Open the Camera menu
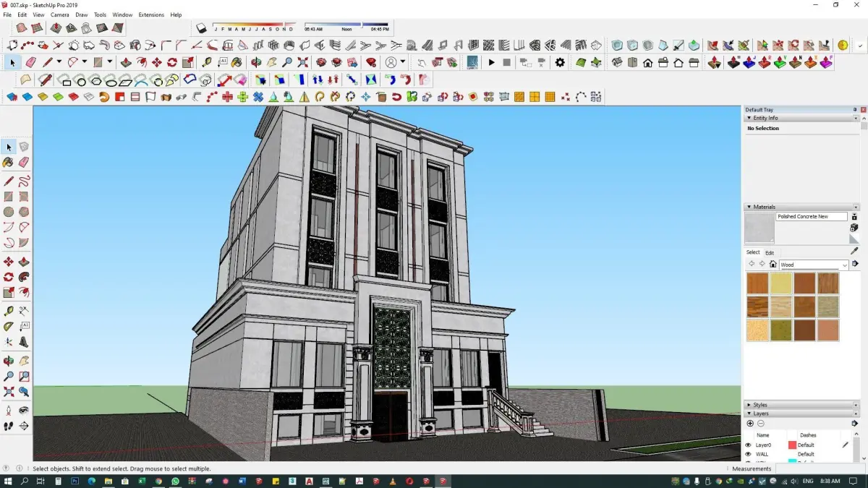The image size is (868, 488). tap(60, 14)
